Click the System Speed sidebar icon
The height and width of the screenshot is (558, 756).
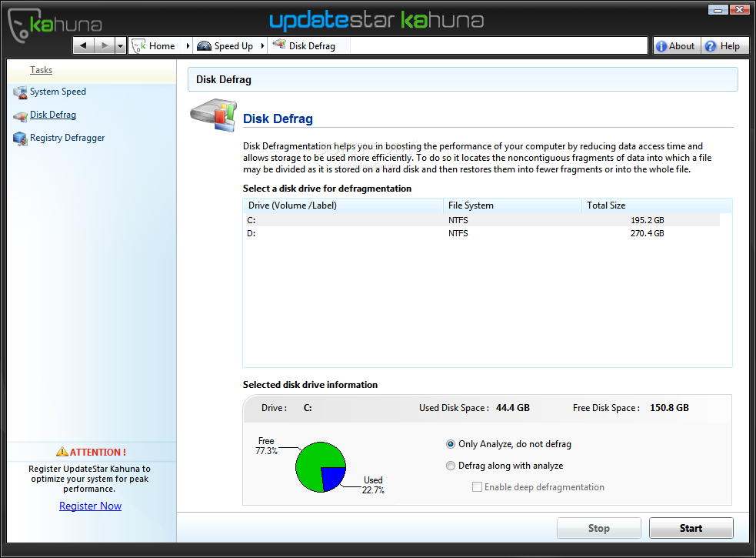pos(20,92)
